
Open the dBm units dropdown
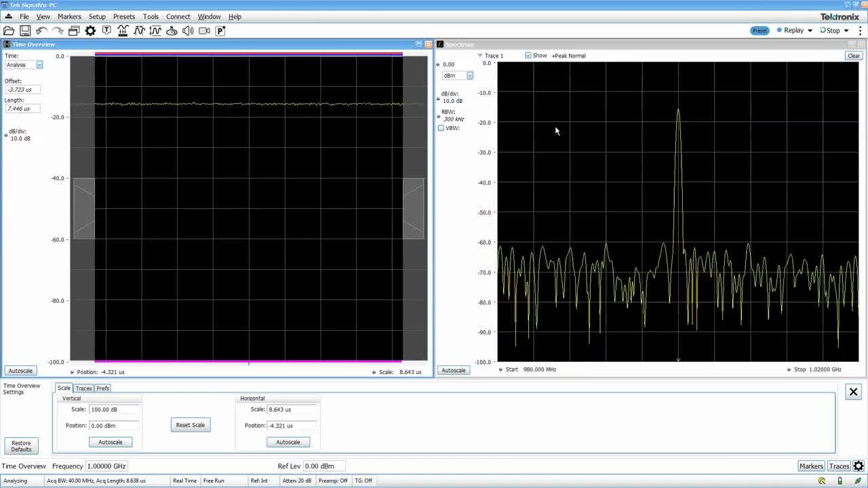[x=469, y=75]
